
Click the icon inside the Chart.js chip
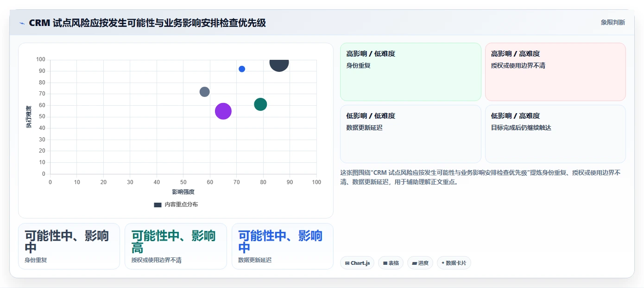pos(347,263)
